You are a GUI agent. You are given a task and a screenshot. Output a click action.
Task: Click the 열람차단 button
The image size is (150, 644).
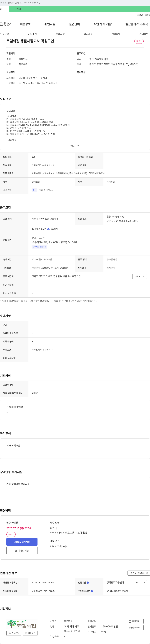tap(30, 633)
